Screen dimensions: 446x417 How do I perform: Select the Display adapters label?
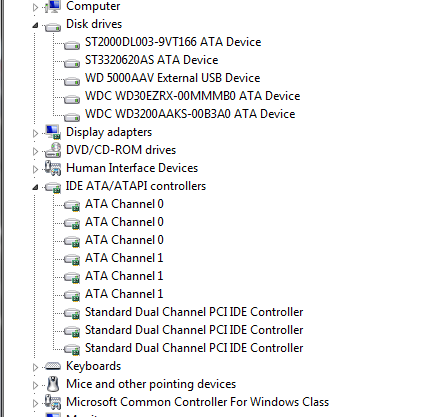click(109, 132)
